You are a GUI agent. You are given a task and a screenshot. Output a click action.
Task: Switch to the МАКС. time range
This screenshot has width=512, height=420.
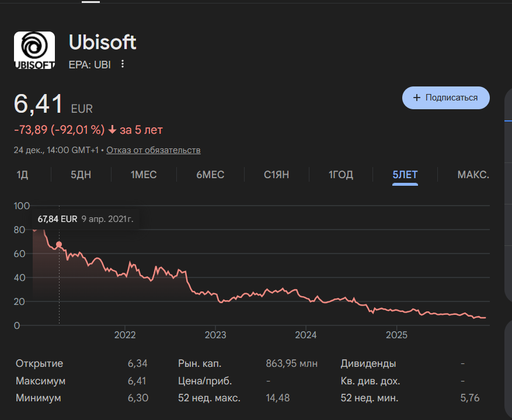(473, 175)
